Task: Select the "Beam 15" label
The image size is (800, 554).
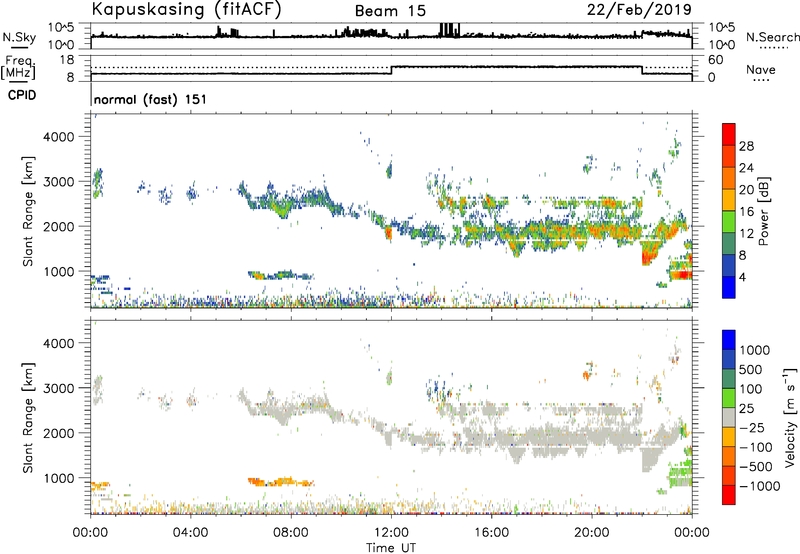Action: click(390, 11)
